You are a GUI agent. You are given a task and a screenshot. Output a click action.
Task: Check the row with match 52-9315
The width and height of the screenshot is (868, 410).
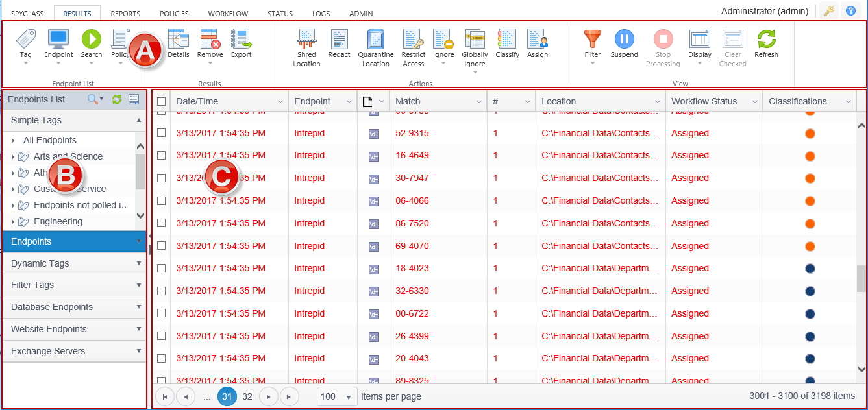pyautogui.click(x=162, y=133)
